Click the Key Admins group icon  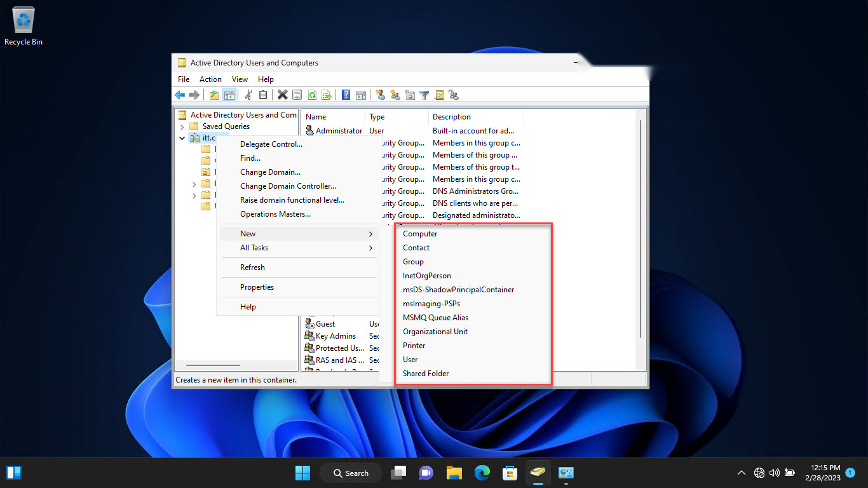pos(310,335)
